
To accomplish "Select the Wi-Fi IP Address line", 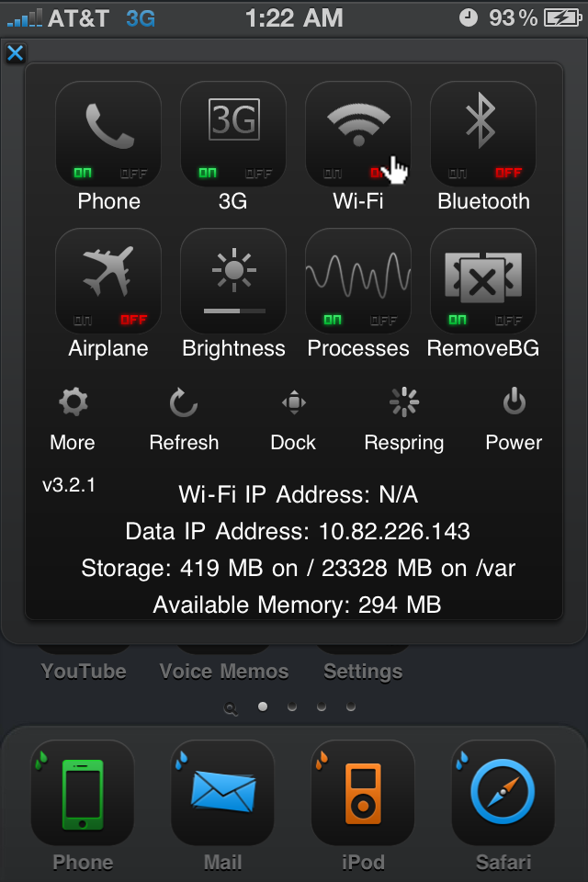I will coord(299,494).
